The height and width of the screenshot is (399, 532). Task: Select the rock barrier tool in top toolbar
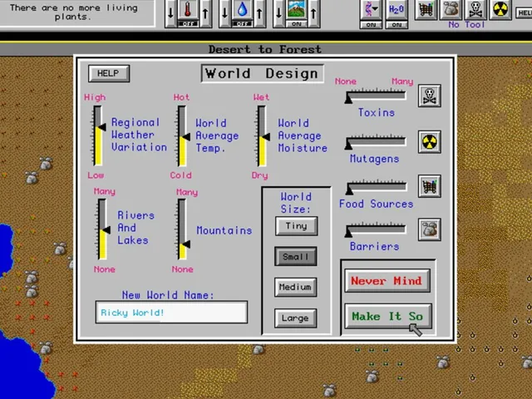(451, 9)
